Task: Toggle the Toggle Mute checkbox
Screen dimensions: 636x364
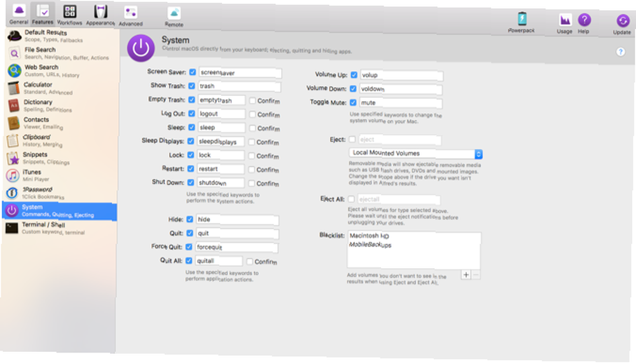Action: coord(353,102)
